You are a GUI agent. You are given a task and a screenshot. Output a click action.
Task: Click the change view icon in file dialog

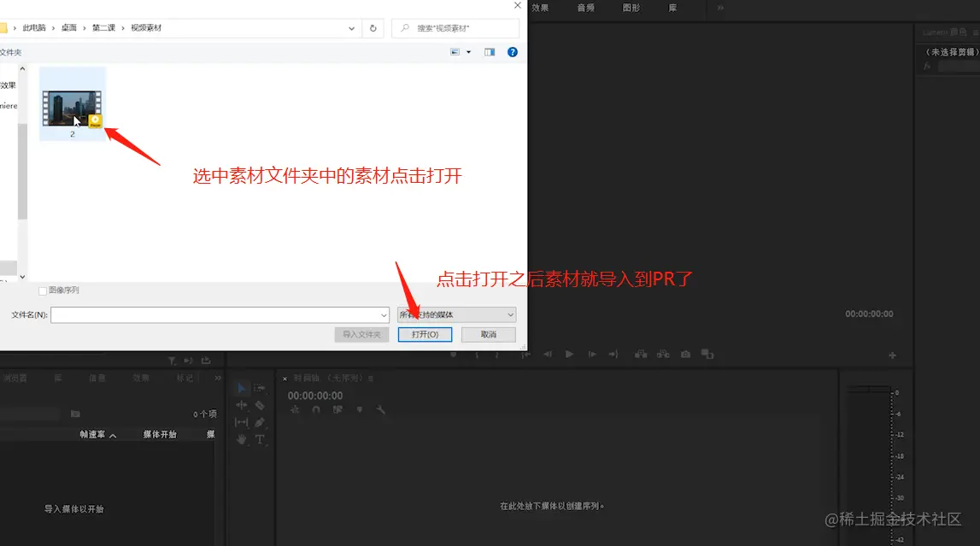pos(455,52)
